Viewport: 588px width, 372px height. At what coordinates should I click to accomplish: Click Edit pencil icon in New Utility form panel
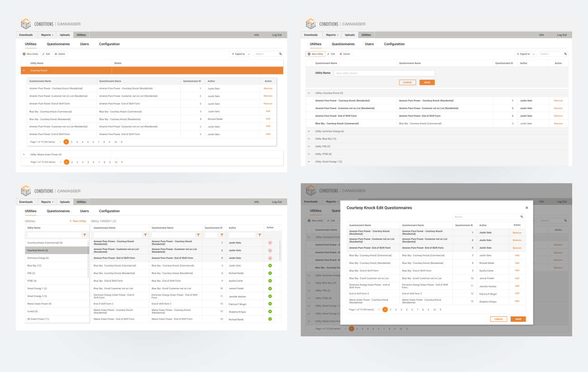pos(328,54)
